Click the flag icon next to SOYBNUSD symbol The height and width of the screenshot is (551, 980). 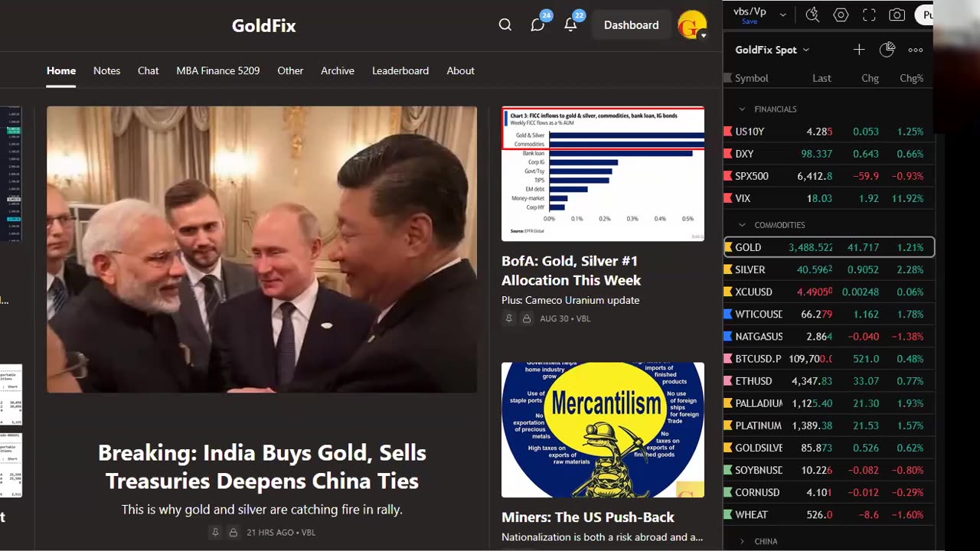pos(728,470)
